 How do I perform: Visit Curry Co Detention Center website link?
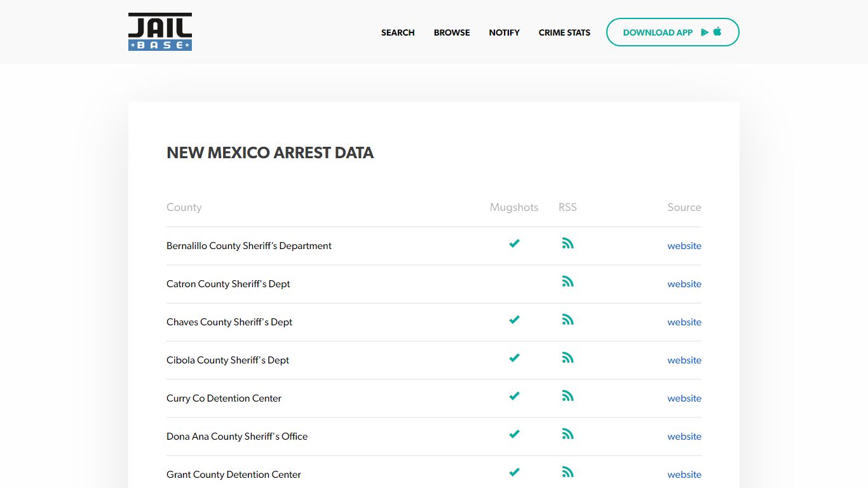684,398
